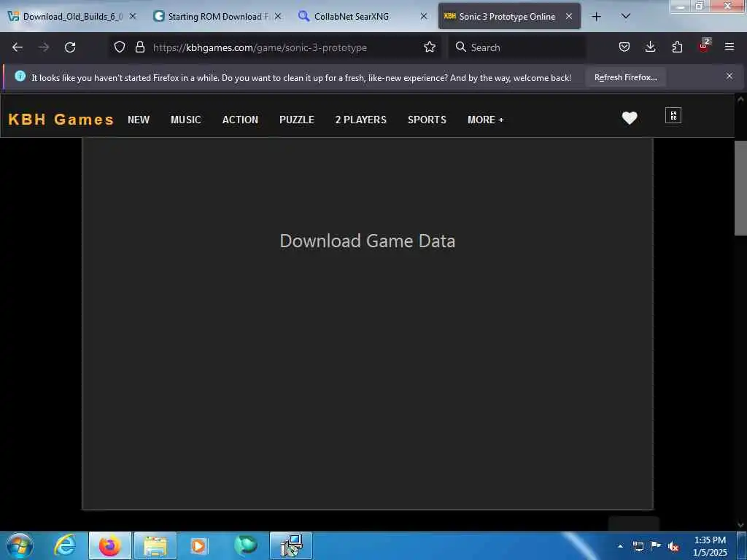747x560 pixels.
Task: Click the scrollbar down arrow
Action: (x=740, y=525)
